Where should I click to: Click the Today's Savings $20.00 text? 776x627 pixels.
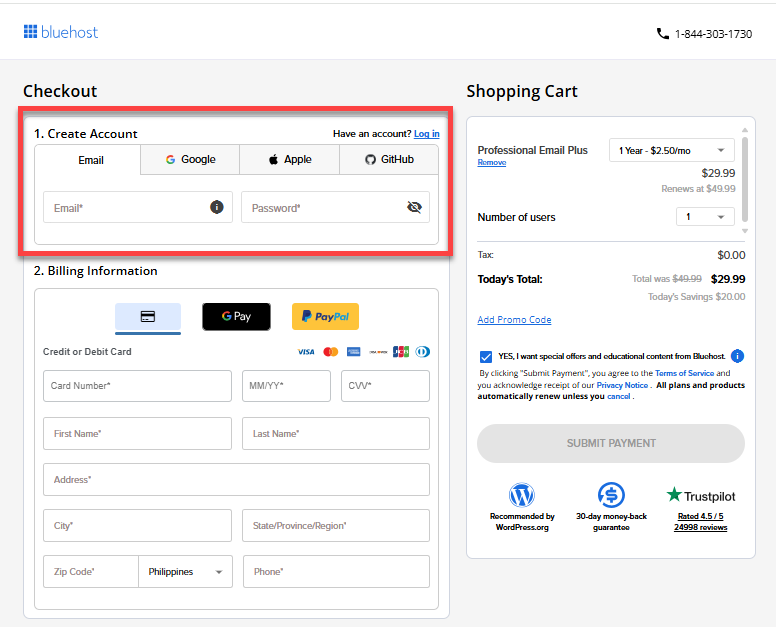click(x=696, y=296)
